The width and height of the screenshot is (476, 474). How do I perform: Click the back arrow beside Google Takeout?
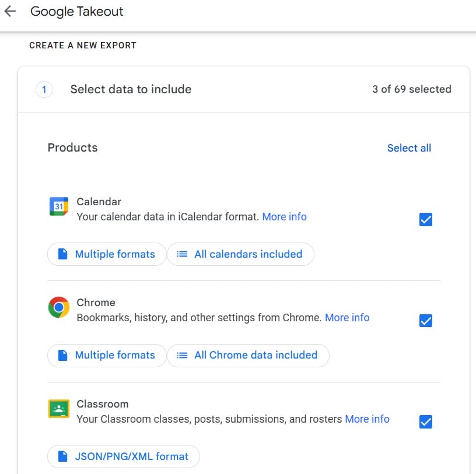[10, 12]
